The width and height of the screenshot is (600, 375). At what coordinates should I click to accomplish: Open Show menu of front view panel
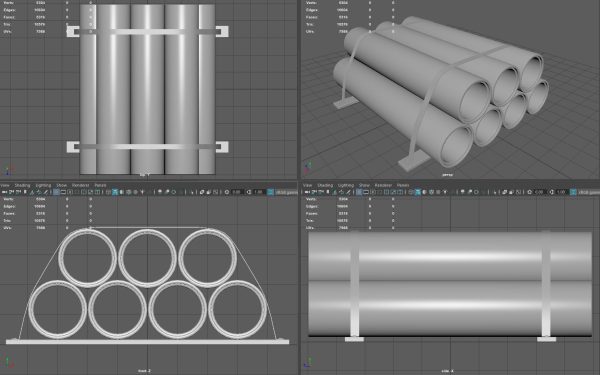pyautogui.click(x=62, y=185)
